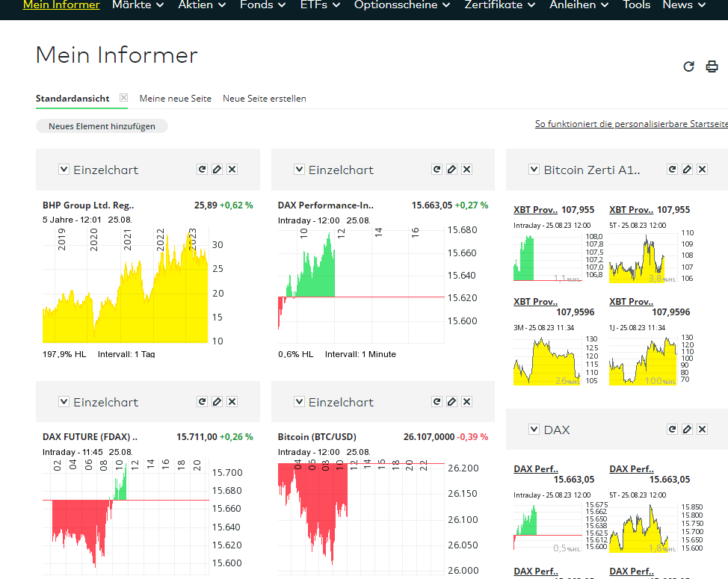Remove the Bitcoin Zerti widget

702,170
